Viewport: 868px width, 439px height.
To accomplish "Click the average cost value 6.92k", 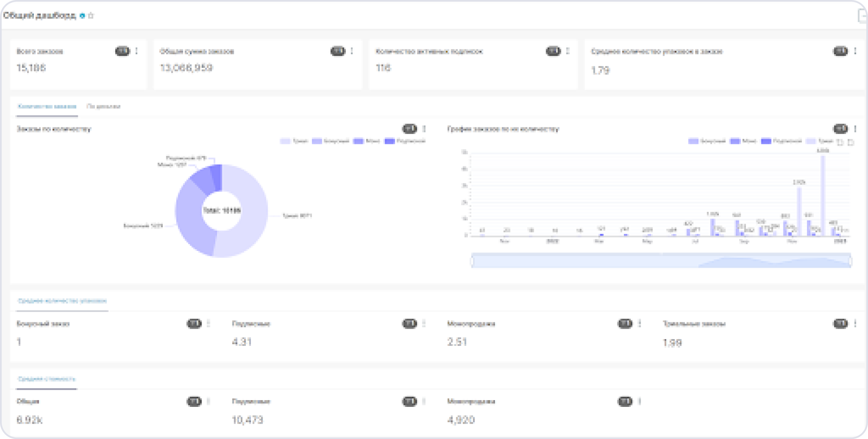I will pos(29,420).
